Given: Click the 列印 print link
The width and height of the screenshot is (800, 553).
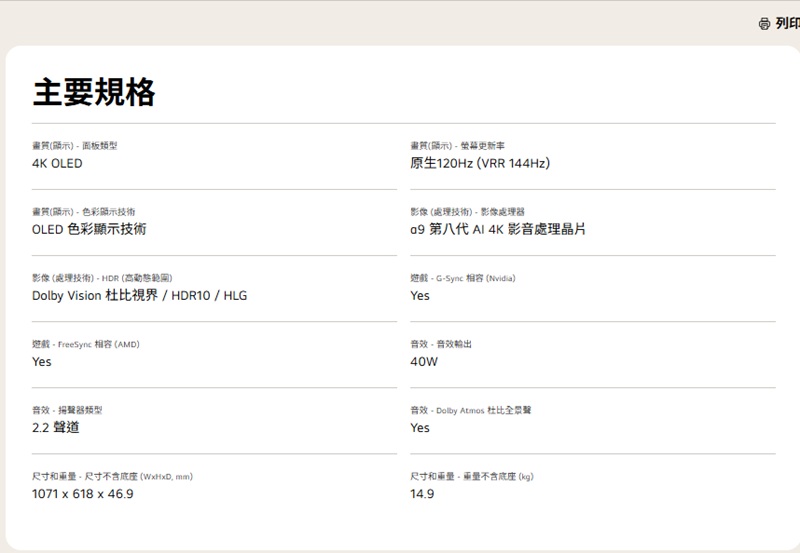Looking at the screenshot, I should point(787,23).
